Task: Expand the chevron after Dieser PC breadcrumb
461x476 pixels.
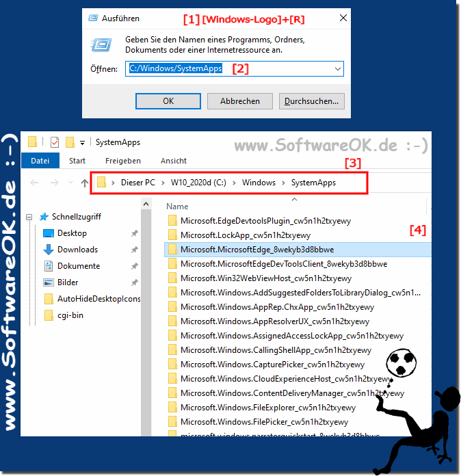Action: click(163, 183)
